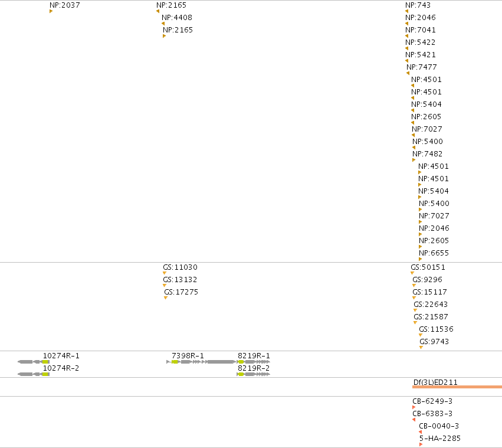Click the left-pointing NP:2046 marker
This screenshot has height=448, width=502.
407,24
